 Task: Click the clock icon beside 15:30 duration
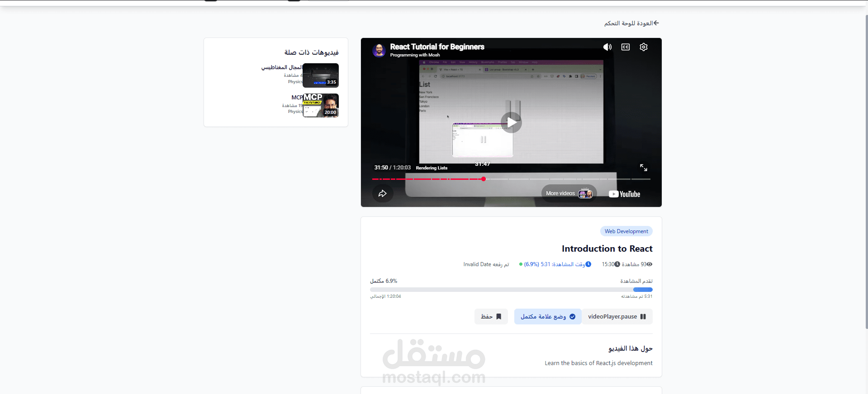617,264
